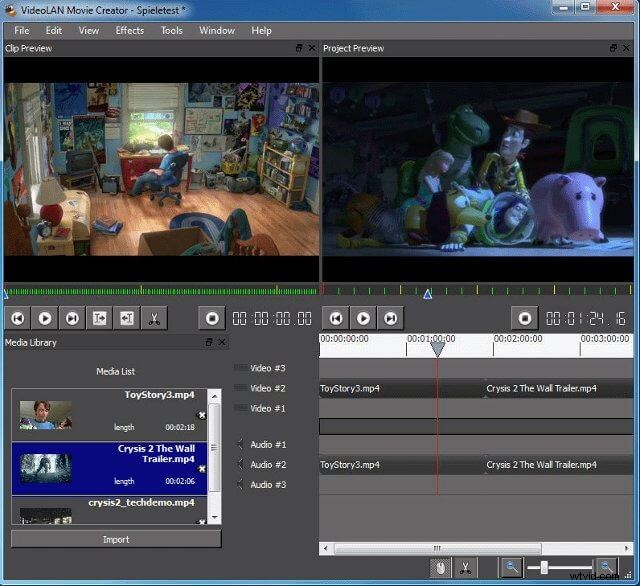Screen dimensions: 640x586
Task: Close the Project Preview panel
Action: point(627,48)
